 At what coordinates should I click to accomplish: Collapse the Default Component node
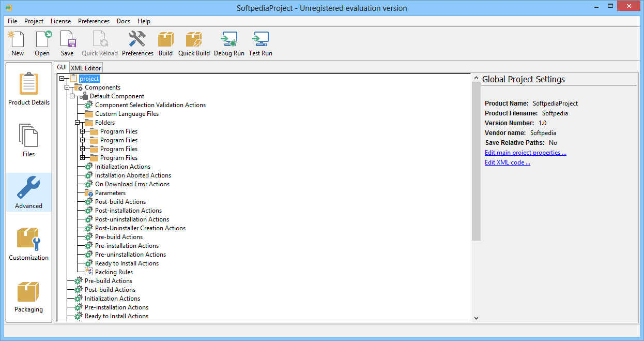(x=72, y=96)
